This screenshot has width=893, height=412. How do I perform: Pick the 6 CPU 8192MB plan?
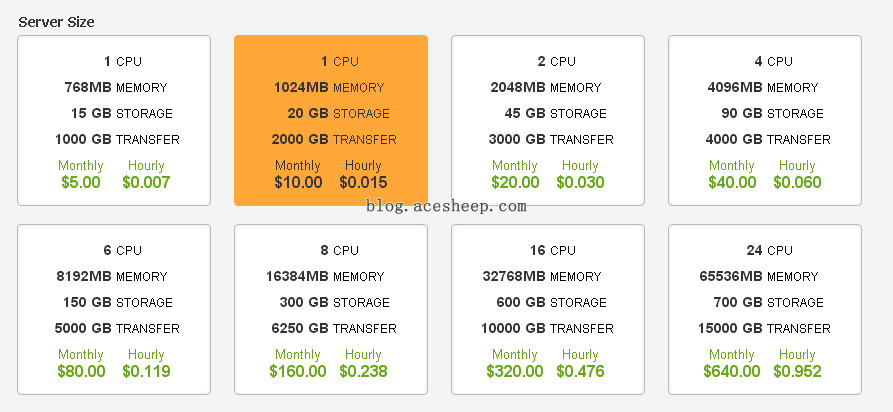click(x=114, y=309)
